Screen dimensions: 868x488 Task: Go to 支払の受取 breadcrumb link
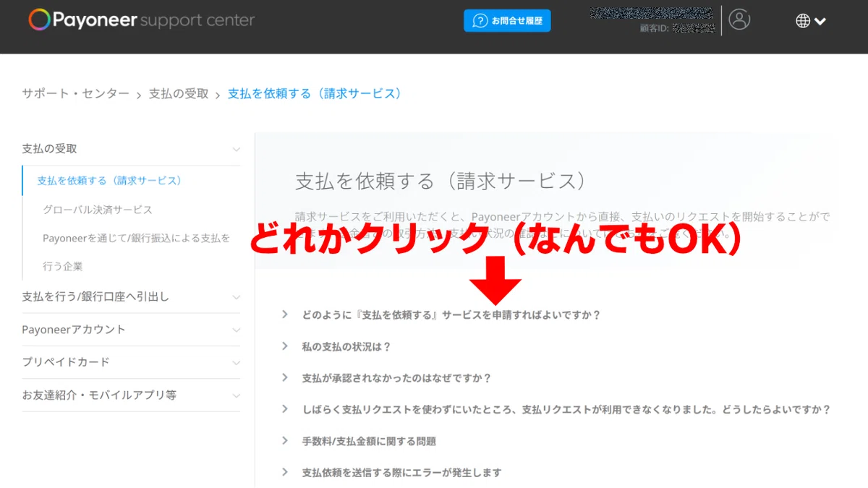pos(179,94)
